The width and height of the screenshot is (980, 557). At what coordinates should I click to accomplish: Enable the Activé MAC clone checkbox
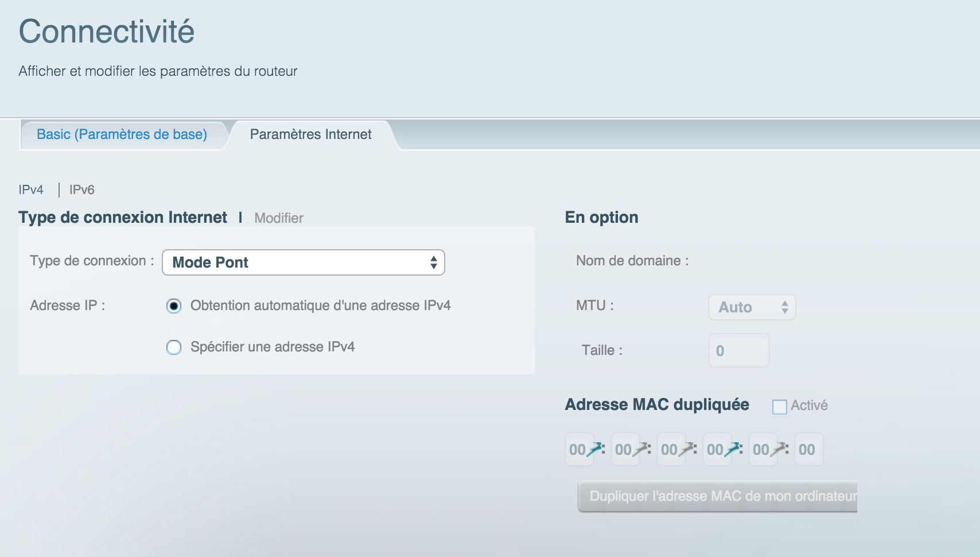780,407
